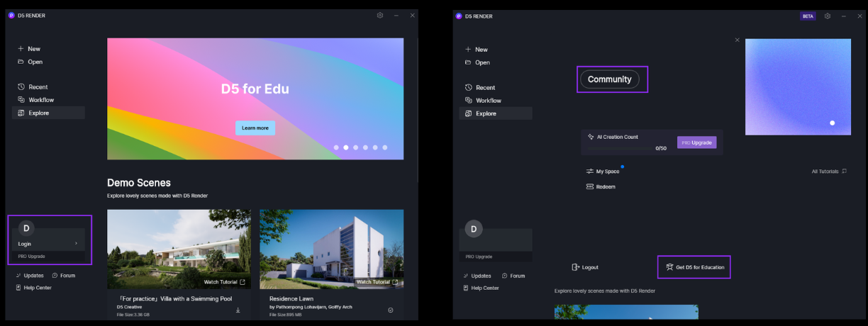Open Redeem in right window

point(601,187)
